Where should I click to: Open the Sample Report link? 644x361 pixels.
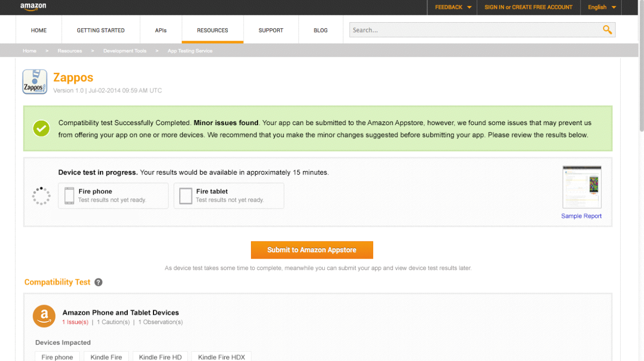pos(582,216)
